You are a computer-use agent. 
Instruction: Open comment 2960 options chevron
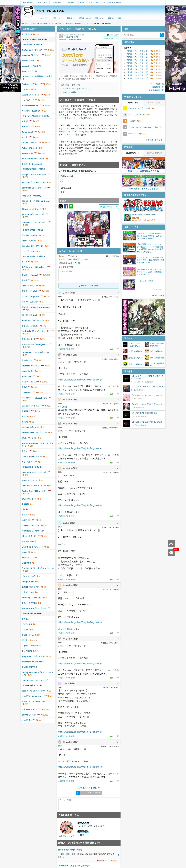[118, 424]
